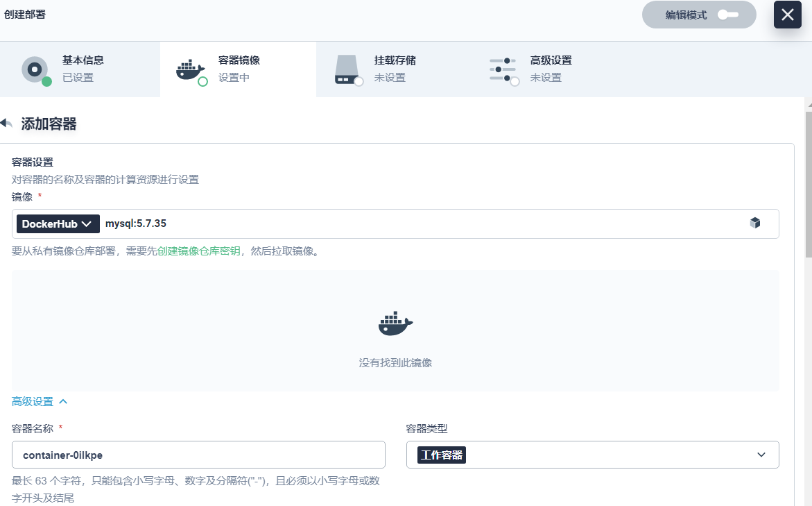Open the 创建镜像仓库密钥 link
The width and height of the screenshot is (812, 506).
(x=199, y=251)
